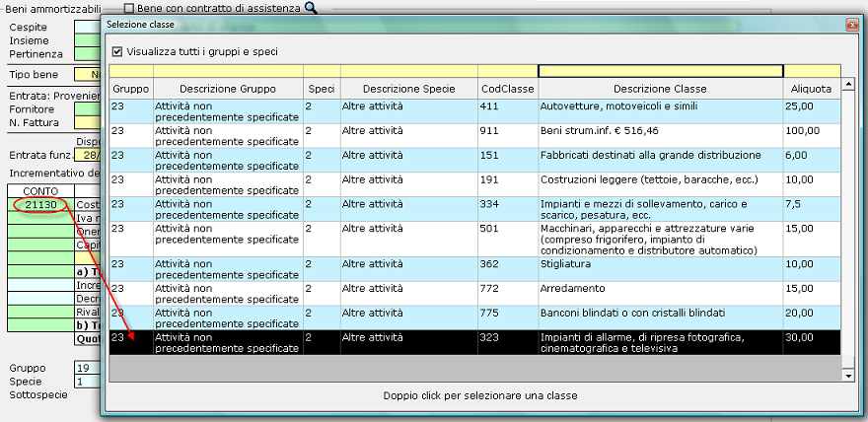Select row Impianti e mezzi di sollevamento
The width and height of the screenshot is (868, 422).
475,208
